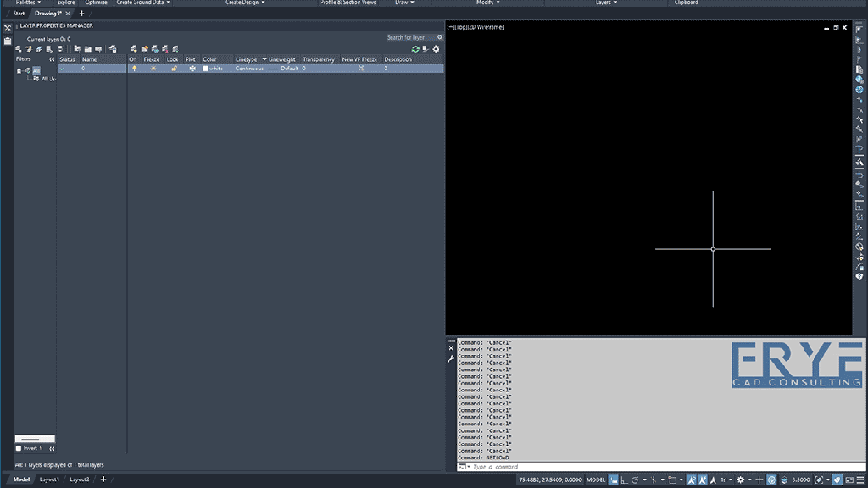The height and width of the screenshot is (488, 868).
Task: Enable the Invert filter checkbox
Action: 19,448
